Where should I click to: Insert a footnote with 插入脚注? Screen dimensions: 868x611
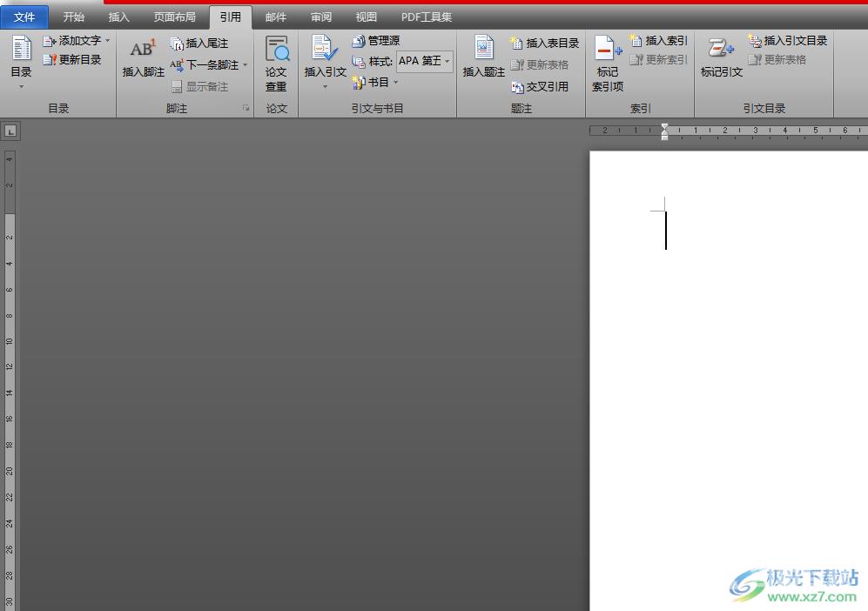(x=144, y=58)
